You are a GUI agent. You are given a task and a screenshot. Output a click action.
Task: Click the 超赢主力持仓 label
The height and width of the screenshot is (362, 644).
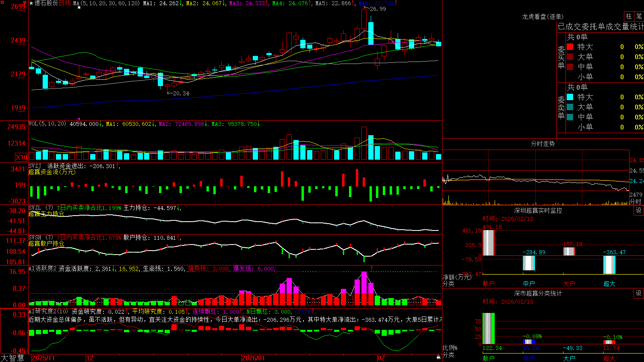point(46,214)
